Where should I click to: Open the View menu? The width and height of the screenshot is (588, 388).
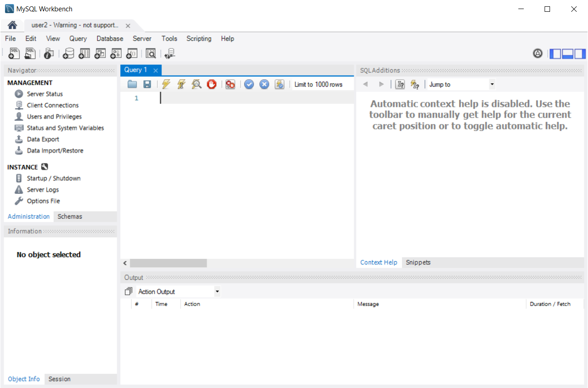(53, 38)
